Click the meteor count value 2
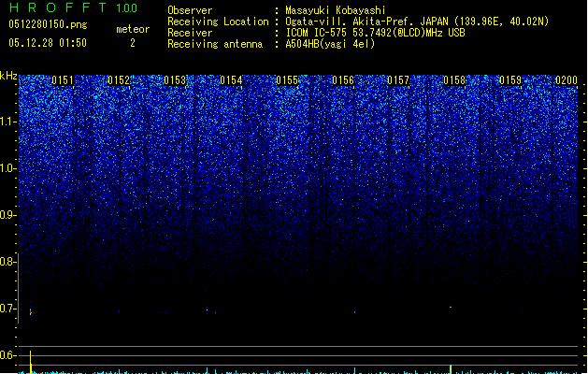The height and width of the screenshot is (374, 588). (x=133, y=43)
